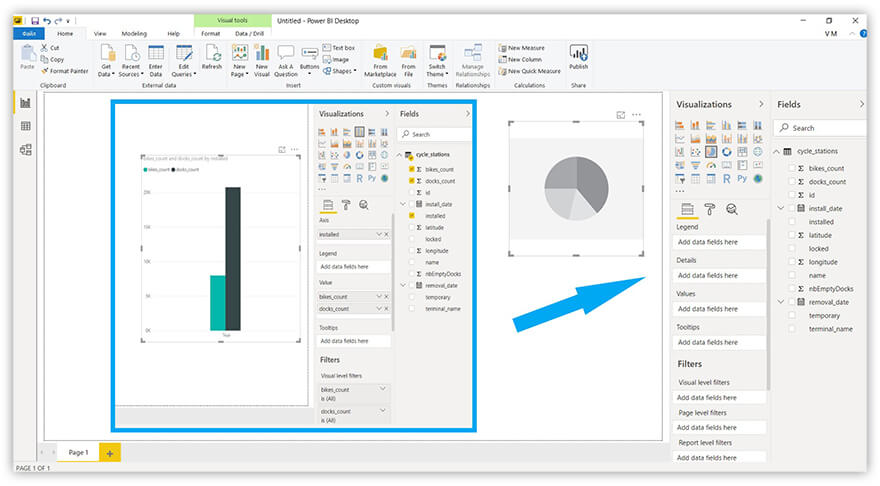The width and height of the screenshot is (880, 486).
Task: Click the Fields Search input box
Action: [x=819, y=128]
